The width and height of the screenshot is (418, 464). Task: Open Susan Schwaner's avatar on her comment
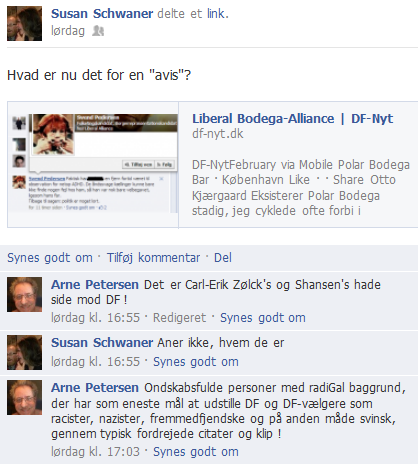[x=24, y=352]
